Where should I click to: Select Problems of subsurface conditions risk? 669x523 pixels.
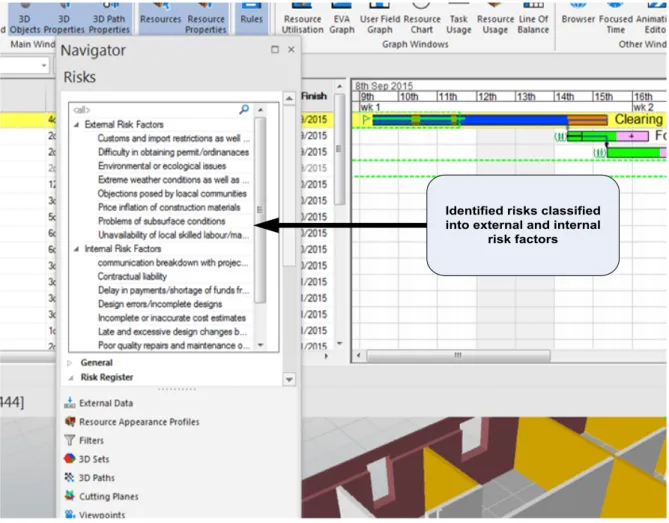(161, 221)
